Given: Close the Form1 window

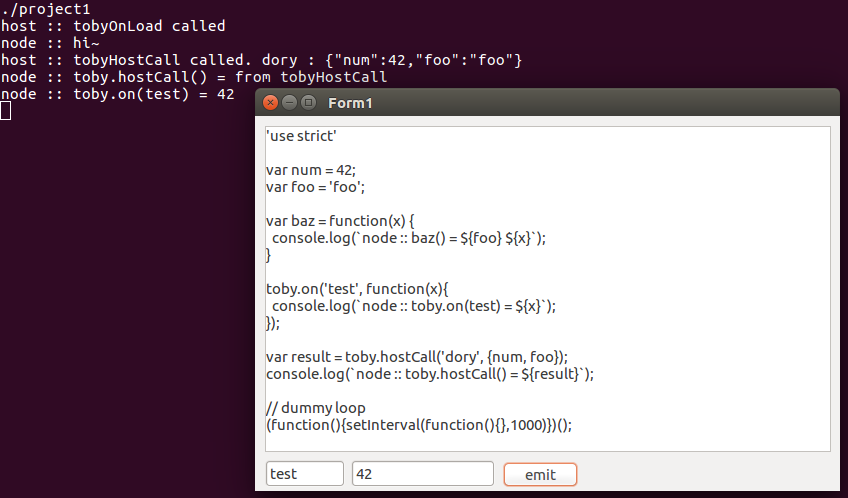Looking at the screenshot, I should (270, 102).
